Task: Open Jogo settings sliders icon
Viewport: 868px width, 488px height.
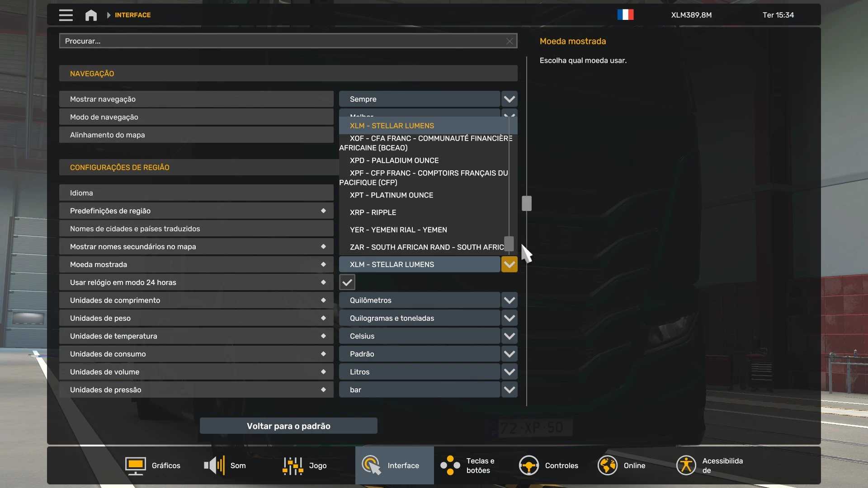Action: pyautogui.click(x=293, y=465)
